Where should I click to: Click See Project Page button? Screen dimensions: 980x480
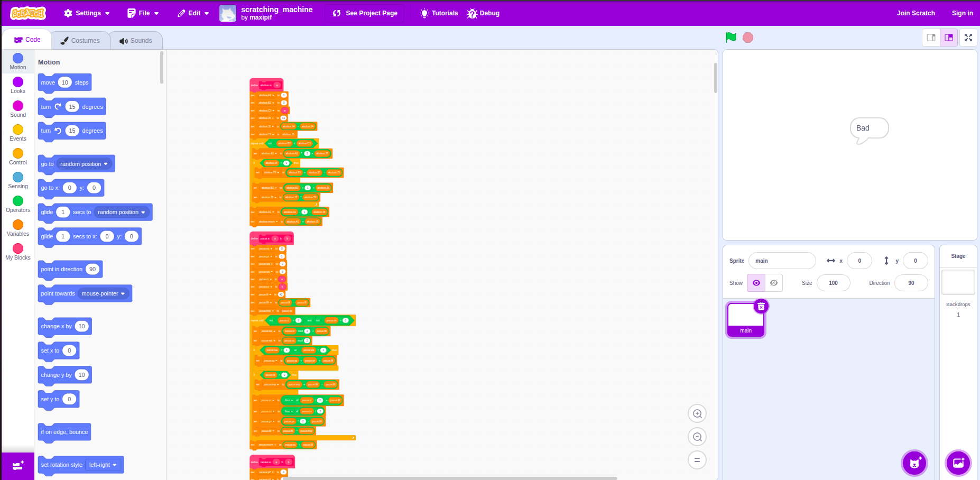point(365,13)
